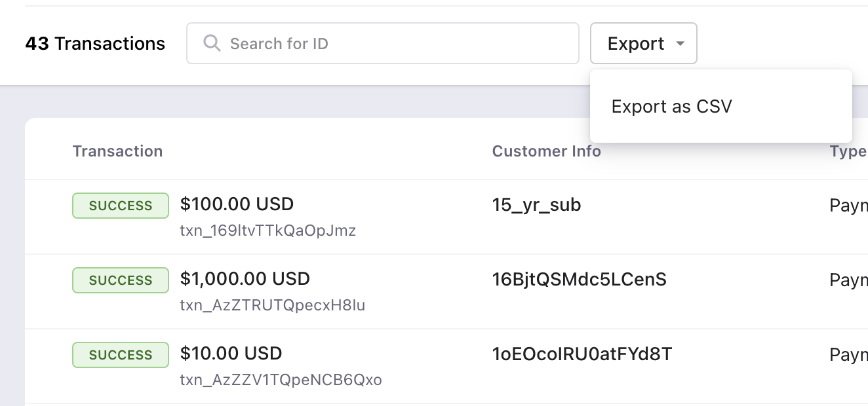Open customer 16BjtQSMdc5LCenS
868x406 pixels.
pyautogui.click(x=579, y=280)
